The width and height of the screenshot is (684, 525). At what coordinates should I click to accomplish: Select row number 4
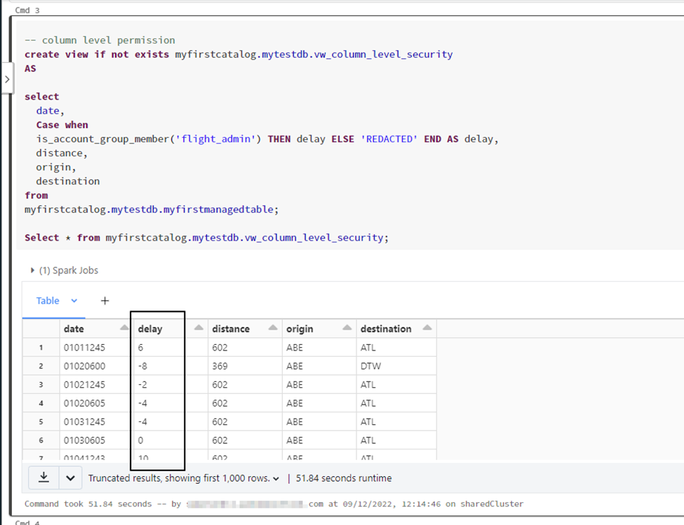coord(41,403)
